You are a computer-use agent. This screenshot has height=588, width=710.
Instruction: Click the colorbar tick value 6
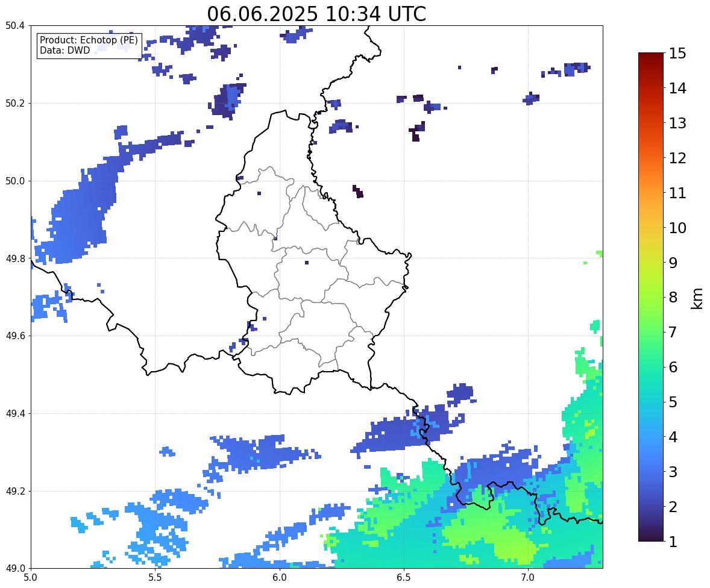(673, 367)
